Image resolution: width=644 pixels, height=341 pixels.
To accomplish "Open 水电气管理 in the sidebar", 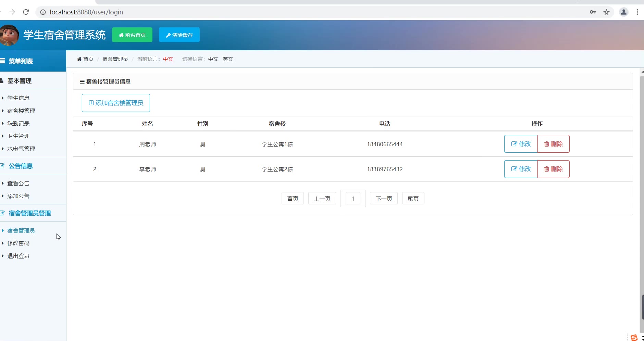I will pos(21,149).
